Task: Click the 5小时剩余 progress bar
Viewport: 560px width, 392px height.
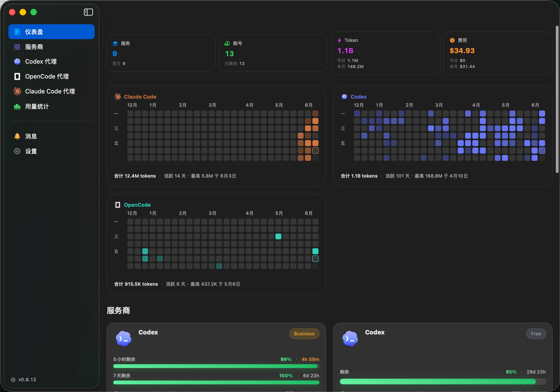Action: (x=216, y=366)
